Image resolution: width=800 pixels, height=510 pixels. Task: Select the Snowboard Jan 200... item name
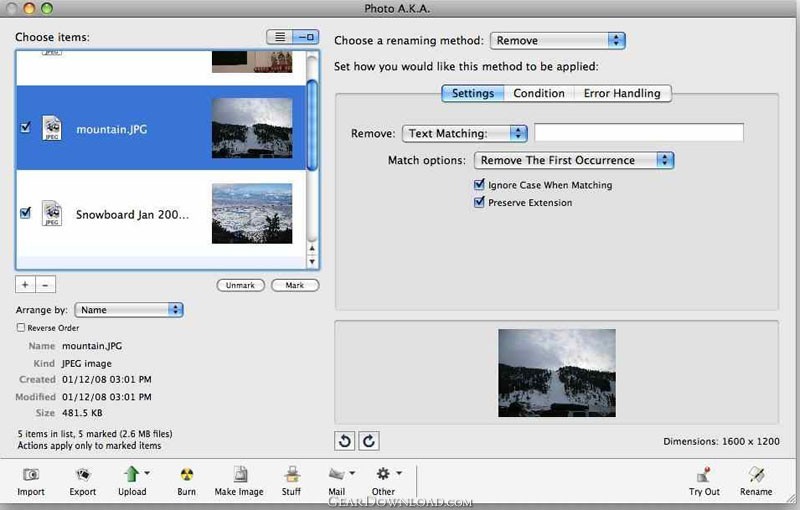pyautogui.click(x=132, y=215)
